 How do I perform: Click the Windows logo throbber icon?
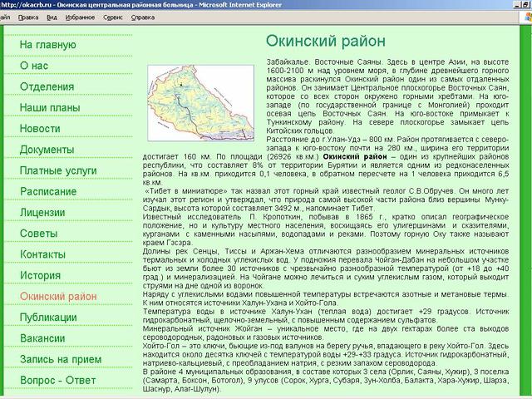click(x=528, y=17)
